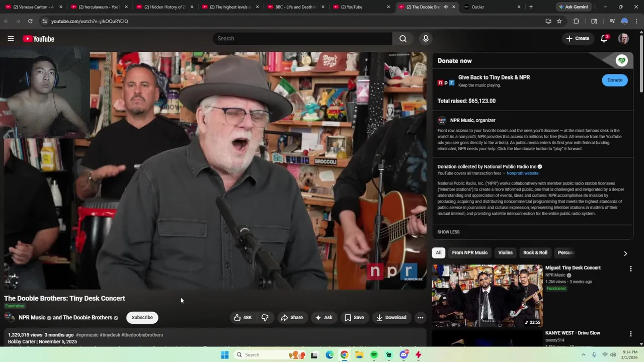Click the magnifier search button beside the search box

point(403,39)
